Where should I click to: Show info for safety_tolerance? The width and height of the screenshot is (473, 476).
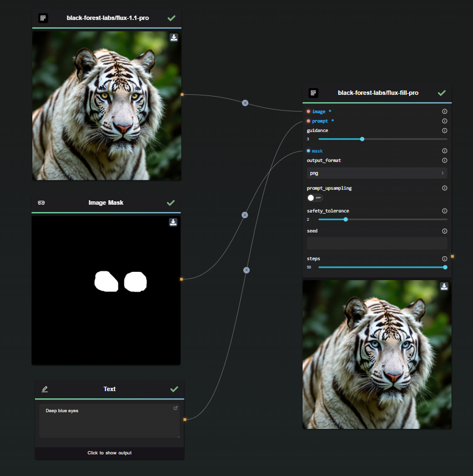point(445,211)
